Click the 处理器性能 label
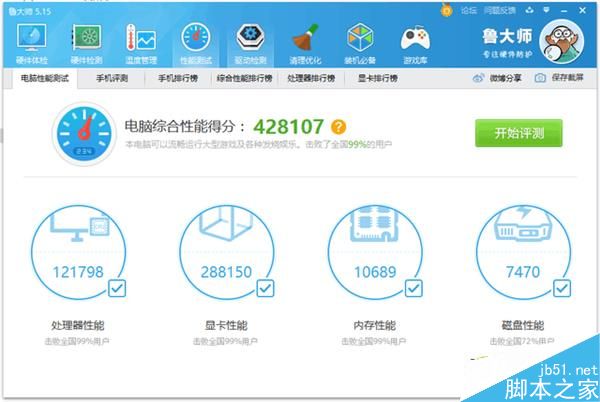The image size is (600, 402). (x=78, y=326)
